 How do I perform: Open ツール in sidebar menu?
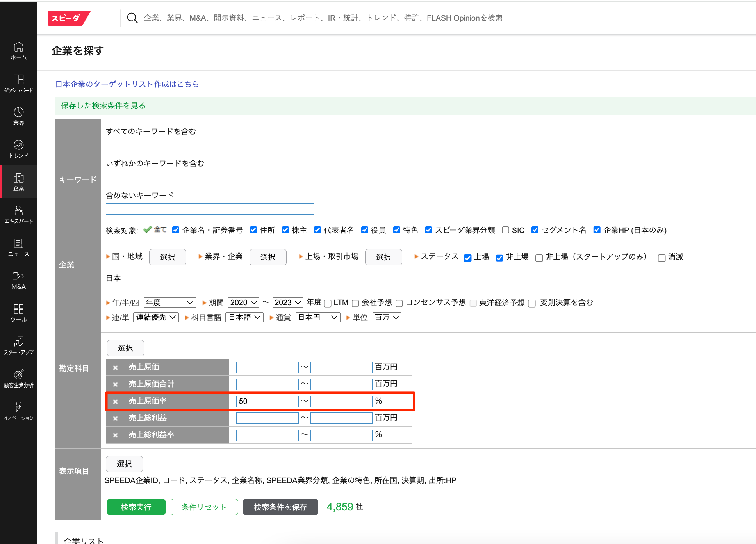coord(18,313)
